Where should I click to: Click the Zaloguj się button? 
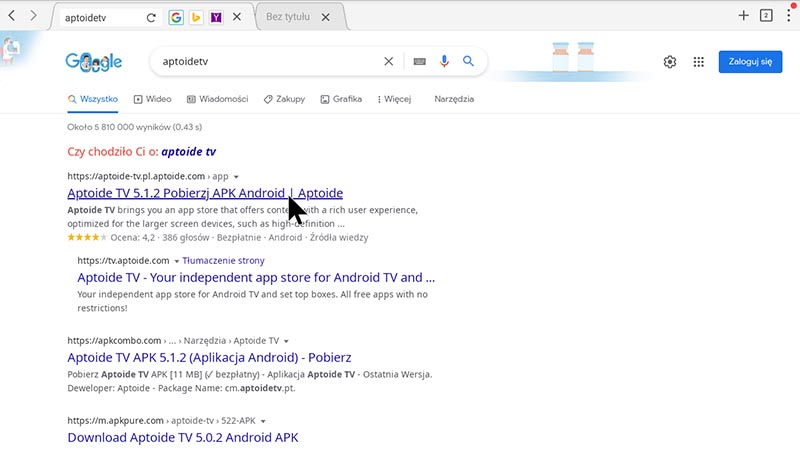coord(750,62)
